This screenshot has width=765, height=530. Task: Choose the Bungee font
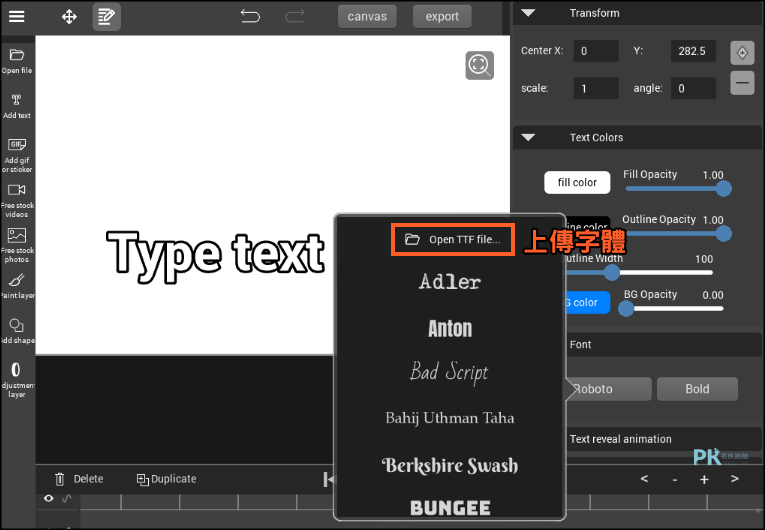(450, 508)
